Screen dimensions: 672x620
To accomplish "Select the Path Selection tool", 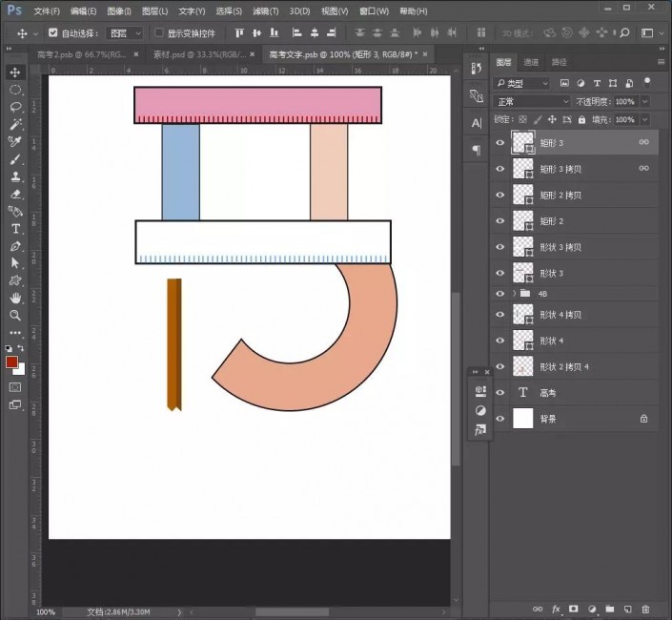I will click(x=15, y=263).
